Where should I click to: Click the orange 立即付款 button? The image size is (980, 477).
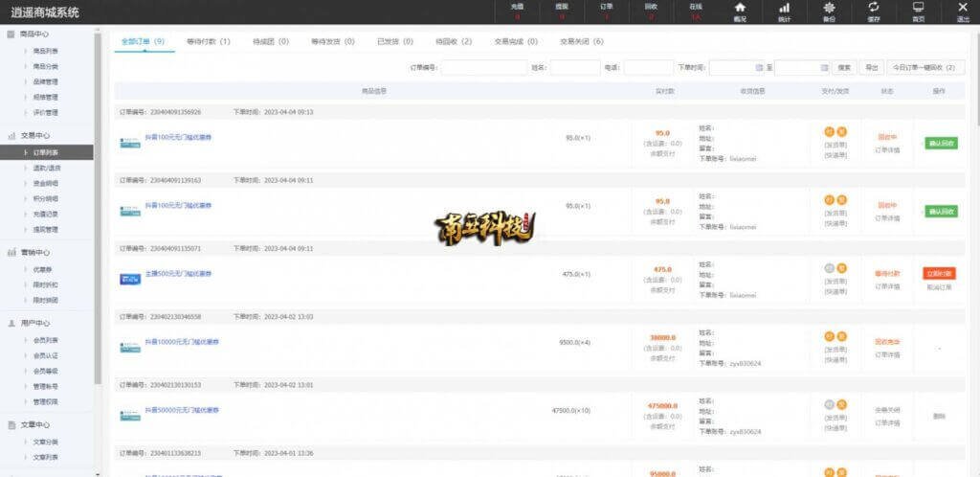pos(940,273)
